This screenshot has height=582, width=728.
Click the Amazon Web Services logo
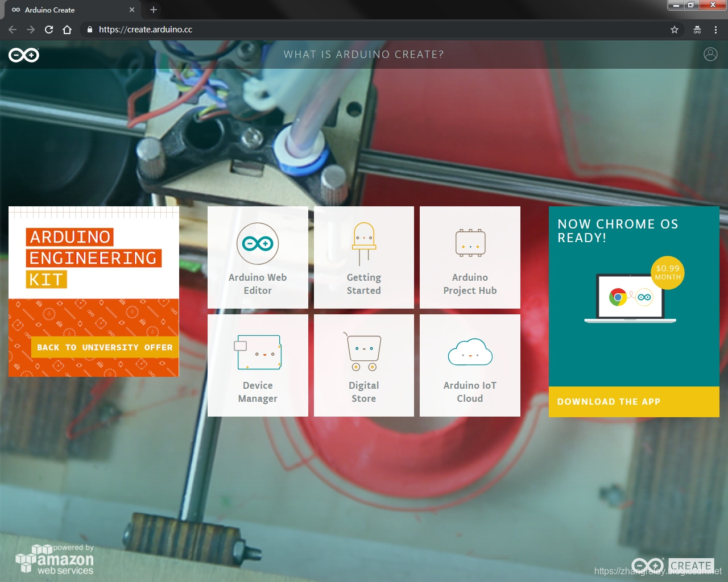click(x=55, y=560)
